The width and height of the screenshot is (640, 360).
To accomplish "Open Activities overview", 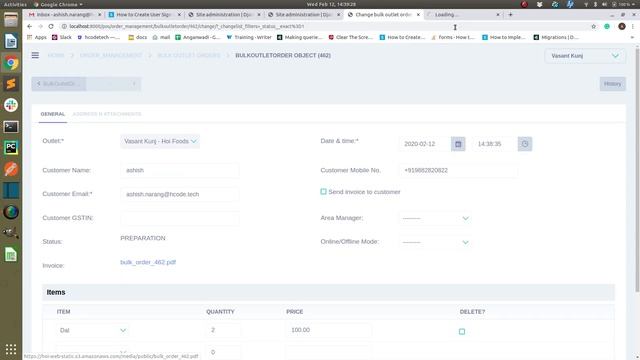I will 15,4.
